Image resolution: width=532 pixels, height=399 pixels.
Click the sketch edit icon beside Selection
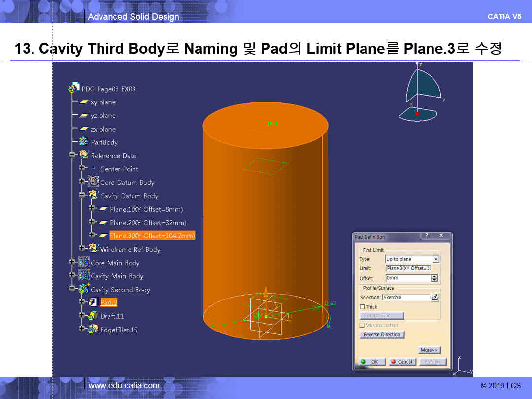435,297
